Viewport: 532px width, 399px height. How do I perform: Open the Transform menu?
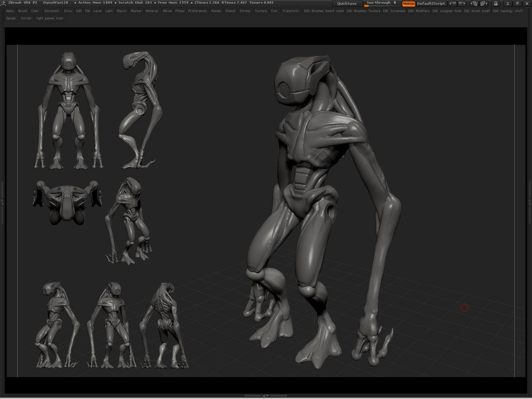tap(291, 11)
